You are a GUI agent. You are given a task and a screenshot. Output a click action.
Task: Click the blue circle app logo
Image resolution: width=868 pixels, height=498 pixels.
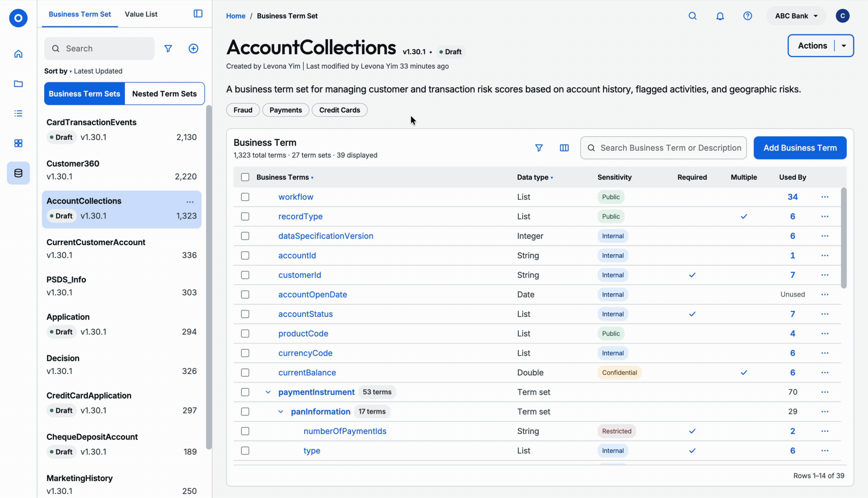18,18
